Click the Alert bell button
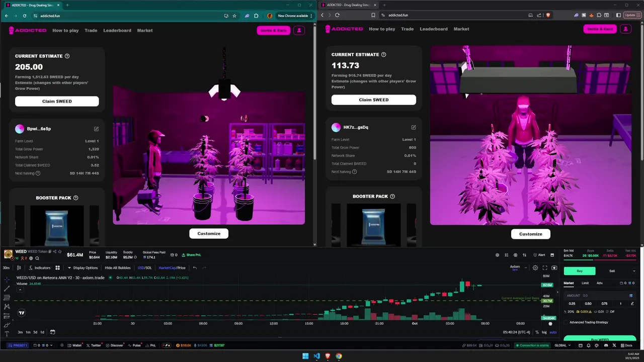The width and height of the screenshot is (644, 362). tap(539, 255)
